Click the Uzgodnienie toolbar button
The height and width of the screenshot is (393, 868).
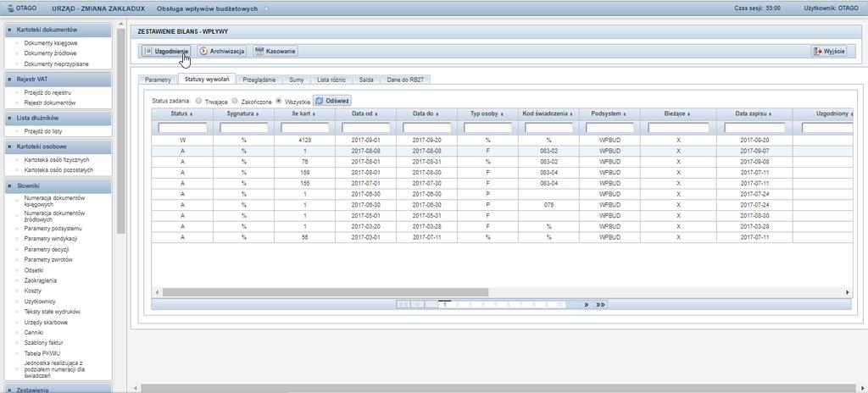[165, 51]
